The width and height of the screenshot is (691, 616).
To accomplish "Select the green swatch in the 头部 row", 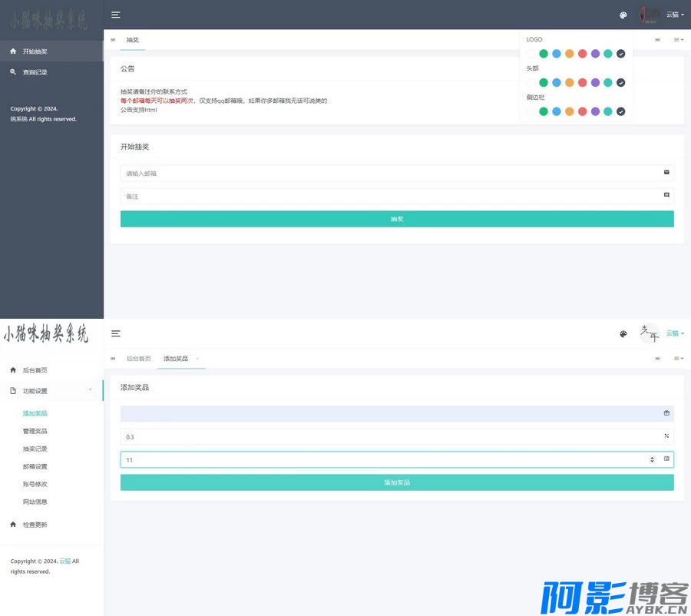I will point(544,83).
